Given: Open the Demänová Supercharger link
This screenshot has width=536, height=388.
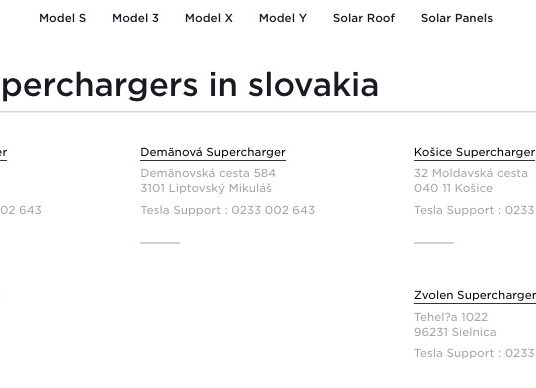Looking at the screenshot, I should click(213, 152).
